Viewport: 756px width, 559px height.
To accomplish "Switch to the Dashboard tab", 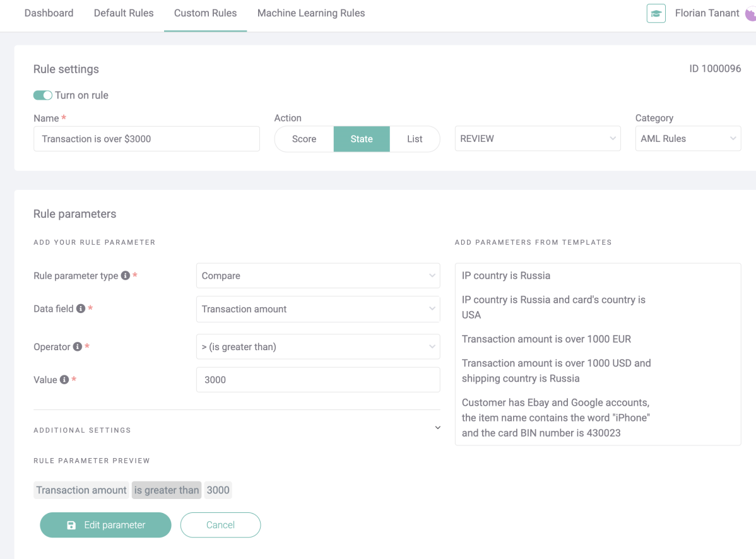I will pyautogui.click(x=49, y=13).
